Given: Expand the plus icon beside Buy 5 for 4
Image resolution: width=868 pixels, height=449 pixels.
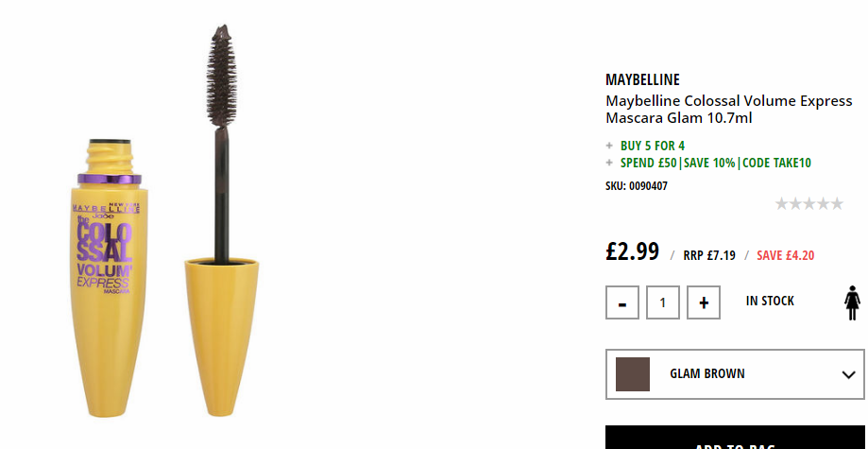Looking at the screenshot, I should click(609, 146).
